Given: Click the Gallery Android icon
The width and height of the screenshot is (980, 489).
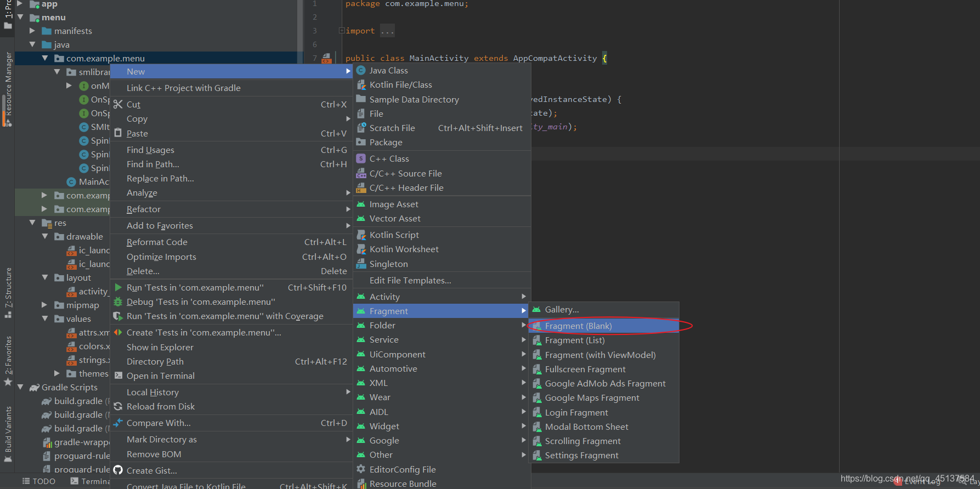Looking at the screenshot, I should (x=536, y=309).
